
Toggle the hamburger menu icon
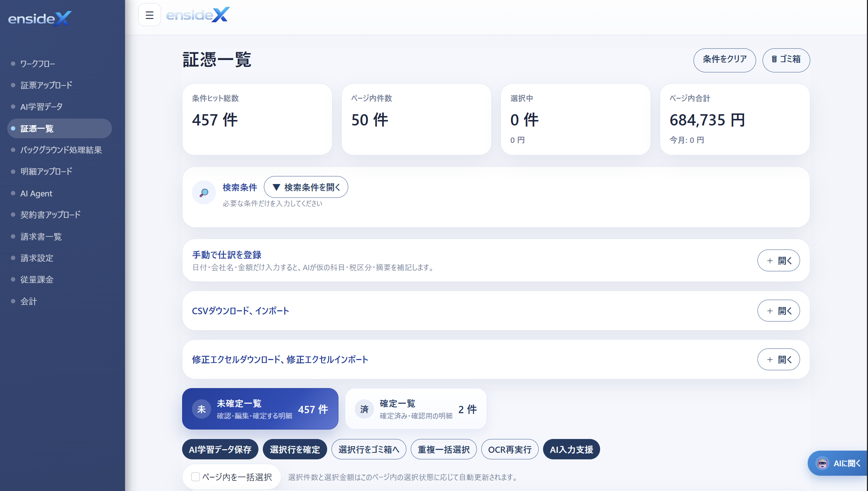149,15
